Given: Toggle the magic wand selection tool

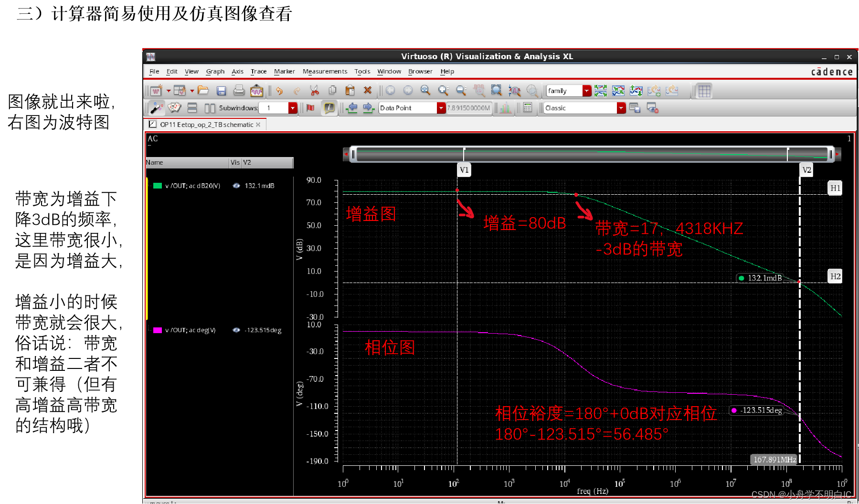Looking at the screenshot, I should tap(156, 108).
